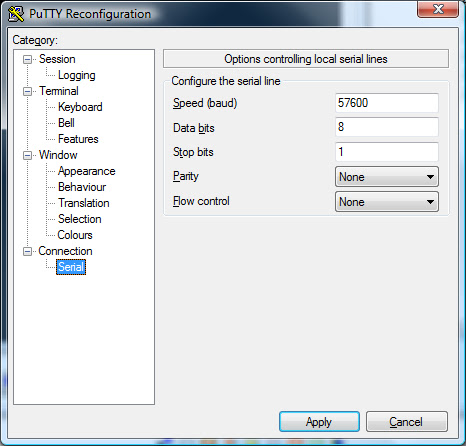The height and width of the screenshot is (446, 466).
Task: Cancel the reconfiguration dialog
Action: 406,422
